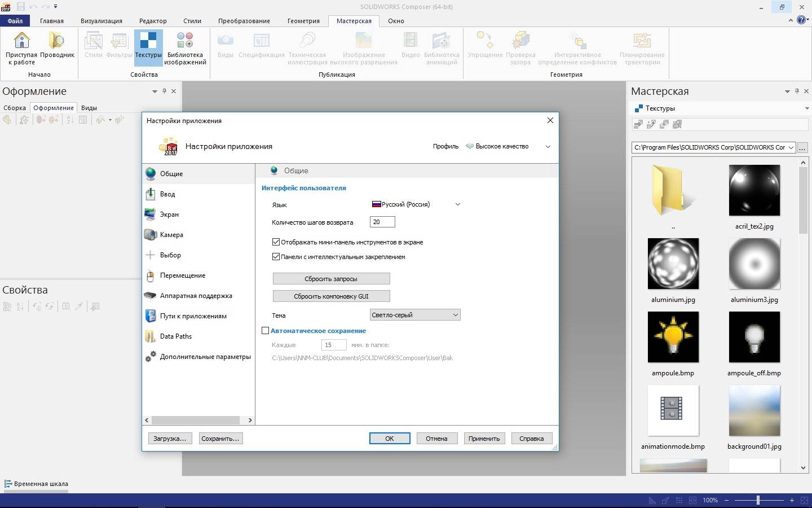Open the Приступая к работе ribbon icon
Image resolution: width=812 pixels, height=508 pixels.
[21, 48]
